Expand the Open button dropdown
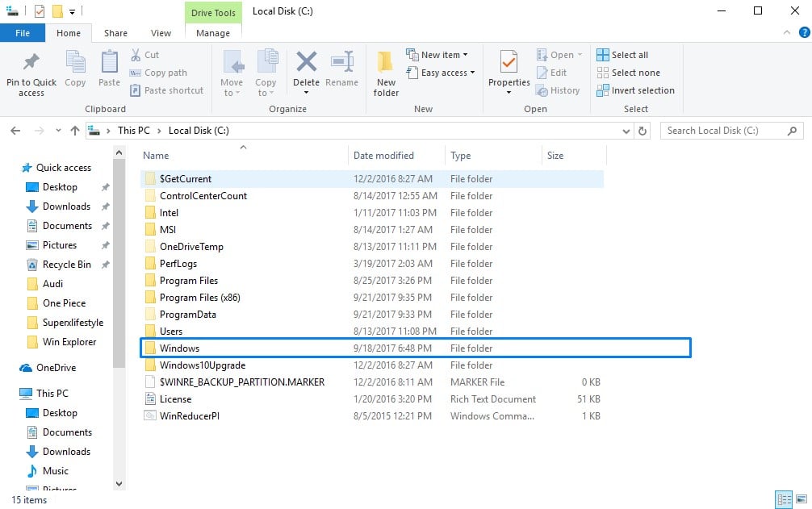Viewport: 812px width, 509px height. pos(580,55)
